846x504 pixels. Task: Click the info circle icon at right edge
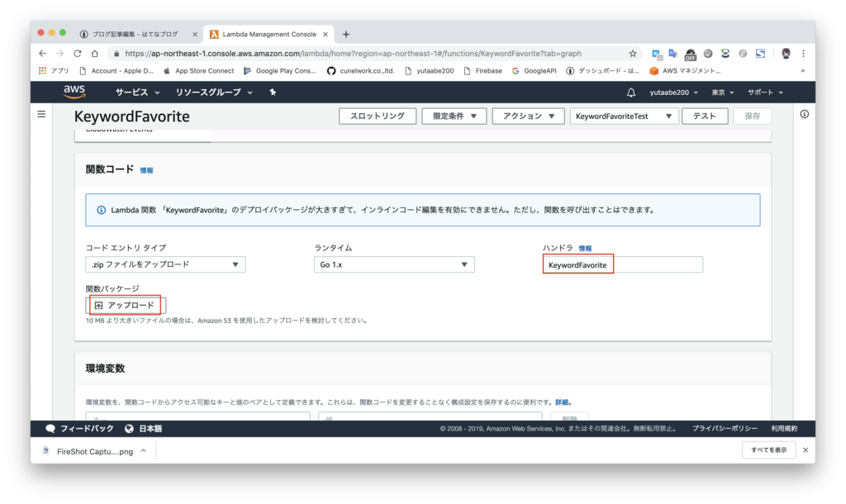pos(804,114)
